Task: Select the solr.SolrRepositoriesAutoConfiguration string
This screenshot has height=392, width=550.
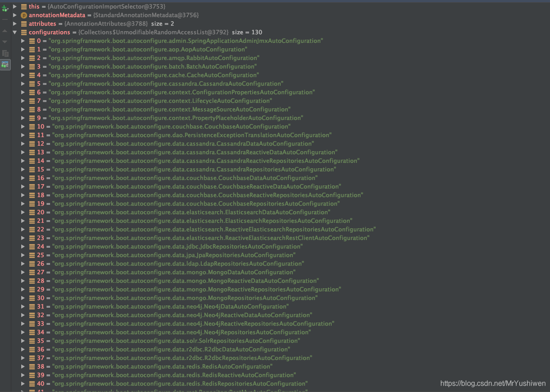Action: 176,341
